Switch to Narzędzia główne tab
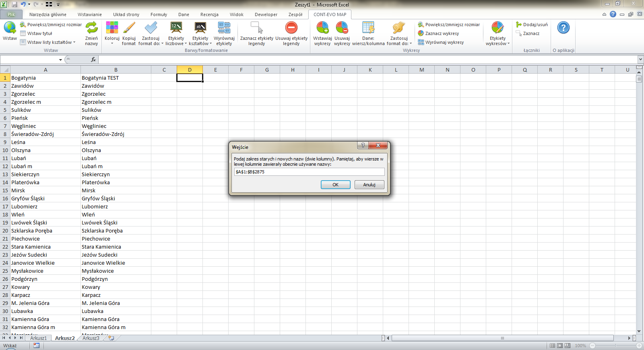 [x=48, y=14]
